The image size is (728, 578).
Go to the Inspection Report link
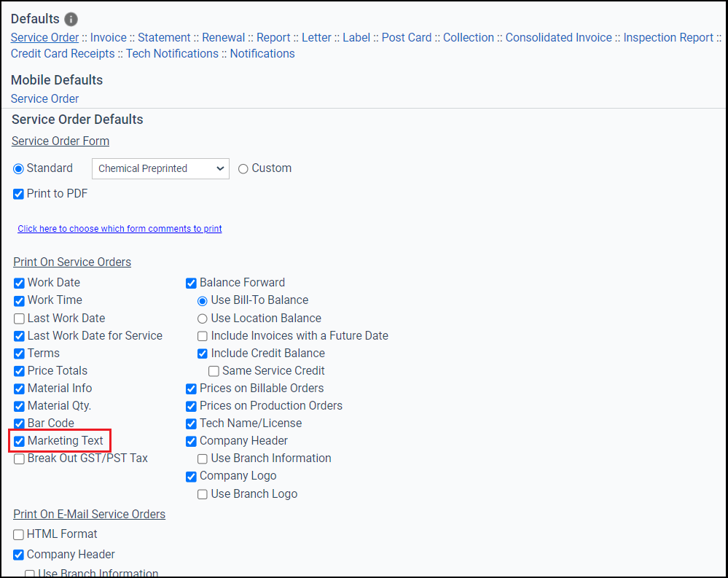coord(668,38)
